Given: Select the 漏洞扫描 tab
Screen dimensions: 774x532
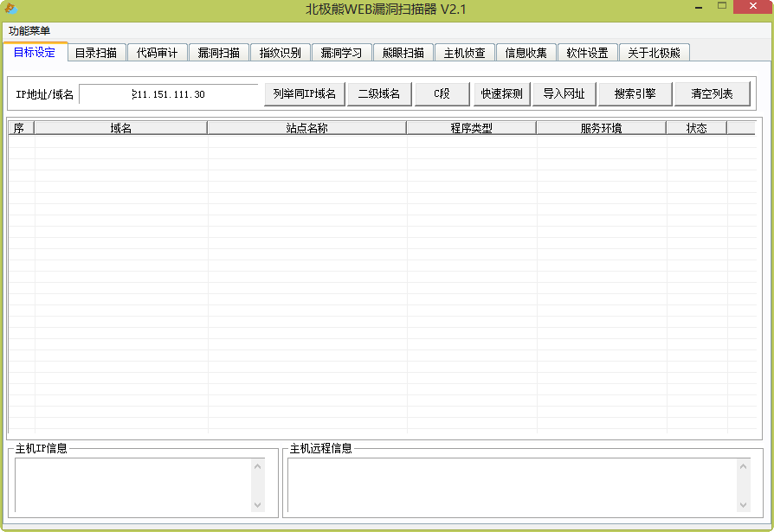Looking at the screenshot, I should pyautogui.click(x=218, y=53).
